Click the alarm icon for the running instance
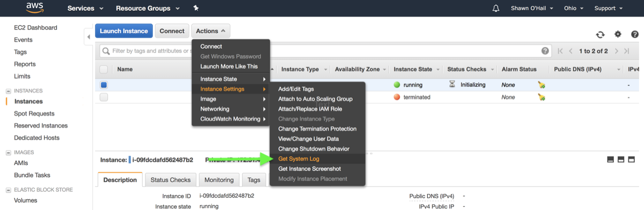644x210 pixels. point(541,85)
